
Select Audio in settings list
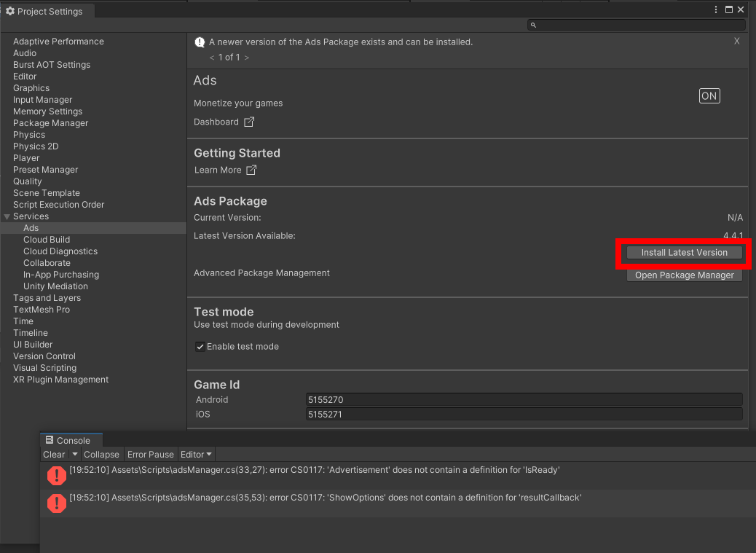(25, 53)
